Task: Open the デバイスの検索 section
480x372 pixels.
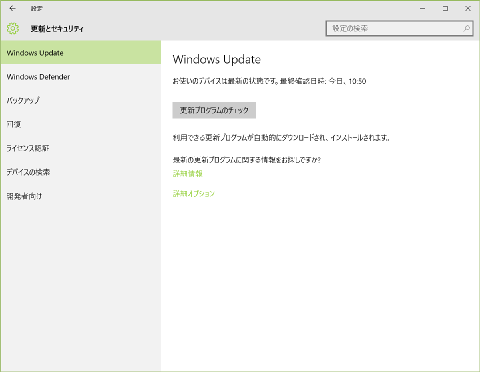Action: point(81,172)
